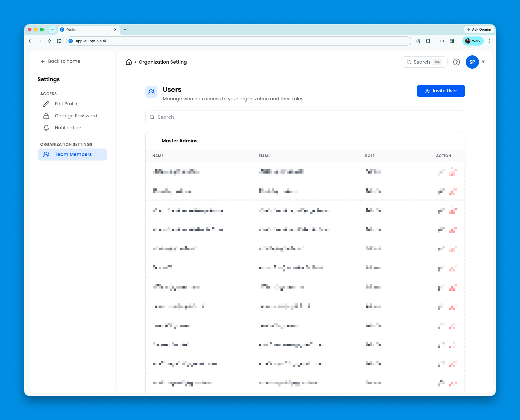Go to Change Password
This screenshot has width=520, height=420.
(76, 116)
